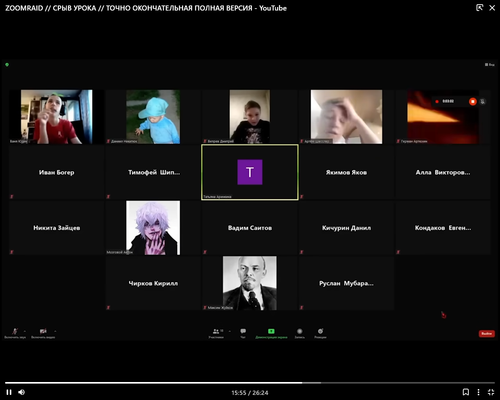Viewport: 500px width, 400px height.
Task: Select the Руслан Мубара... tile
Action: 346,283
